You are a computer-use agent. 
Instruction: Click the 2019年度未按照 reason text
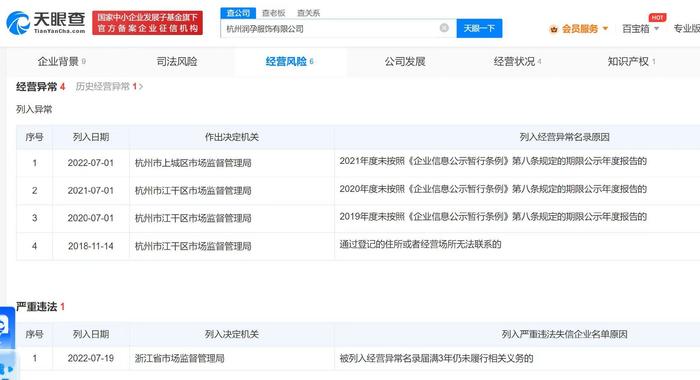click(x=493, y=217)
